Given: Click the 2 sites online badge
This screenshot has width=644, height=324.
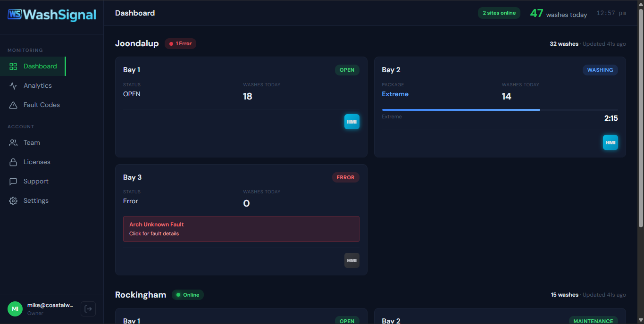Looking at the screenshot, I should 499,13.
